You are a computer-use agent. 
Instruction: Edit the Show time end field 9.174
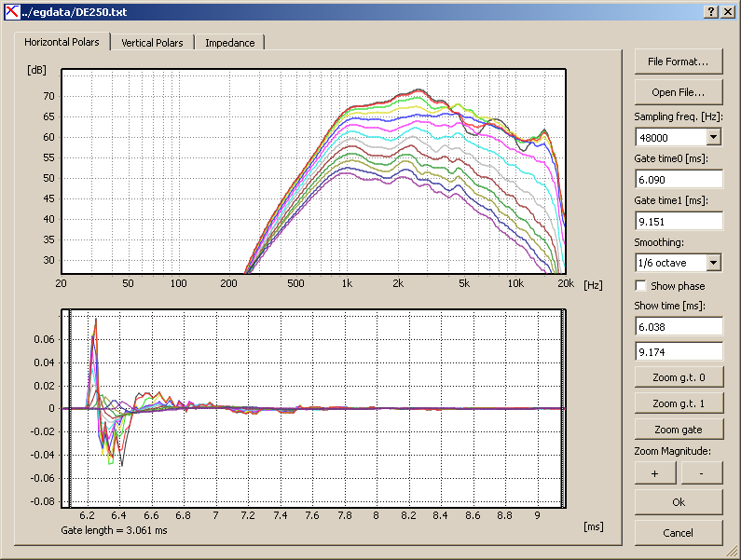[x=679, y=352]
